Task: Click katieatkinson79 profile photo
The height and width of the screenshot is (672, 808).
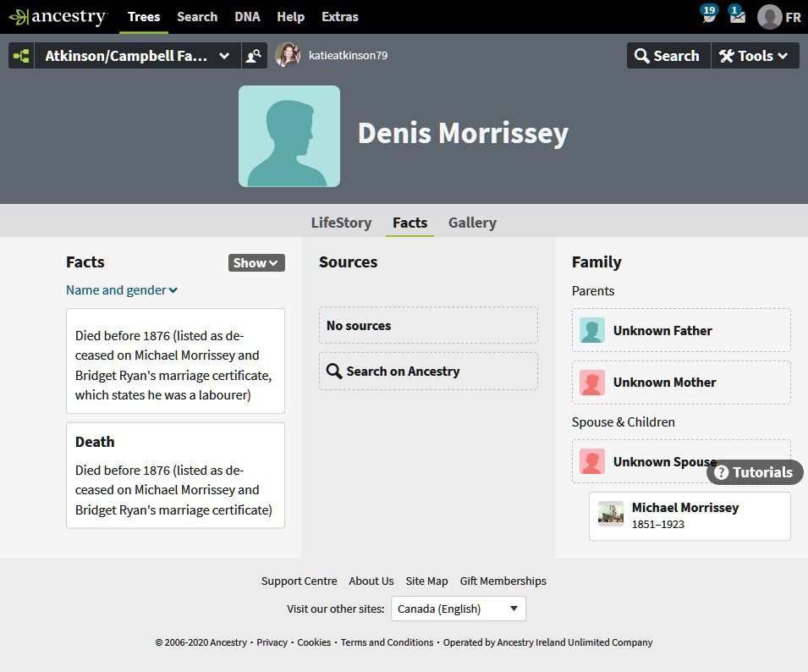Action: click(288, 55)
